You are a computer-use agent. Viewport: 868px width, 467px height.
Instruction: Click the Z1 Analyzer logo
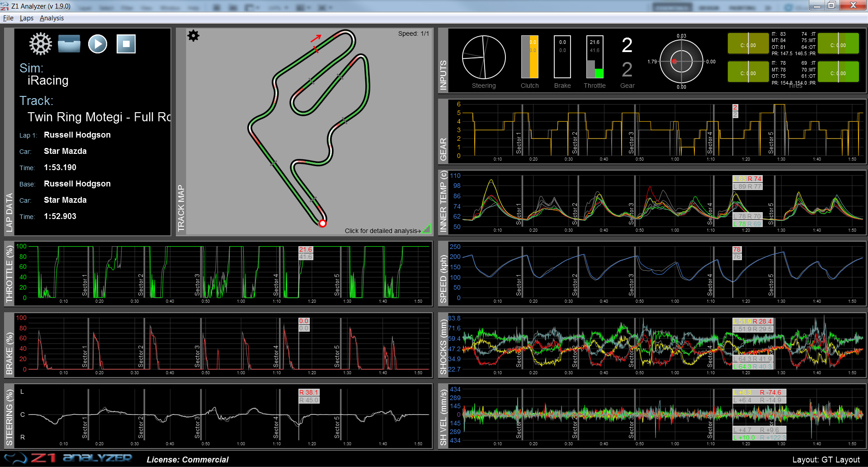[x=68, y=458]
